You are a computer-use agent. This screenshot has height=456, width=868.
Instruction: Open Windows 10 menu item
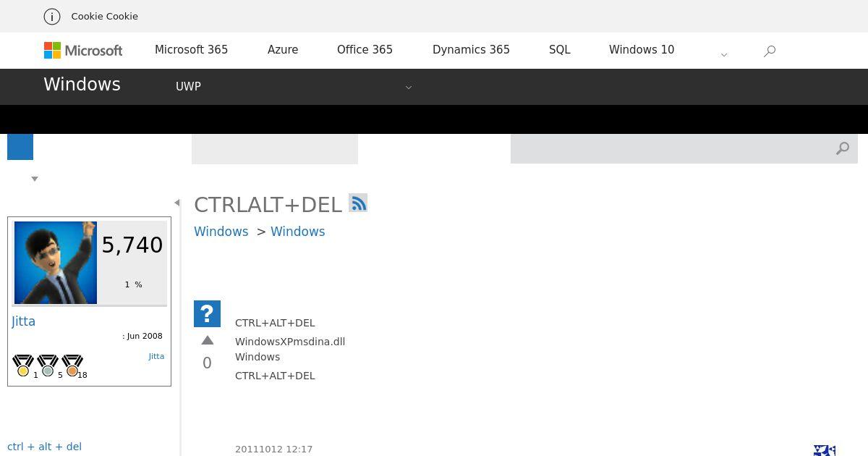pyautogui.click(x=642, y=50)
